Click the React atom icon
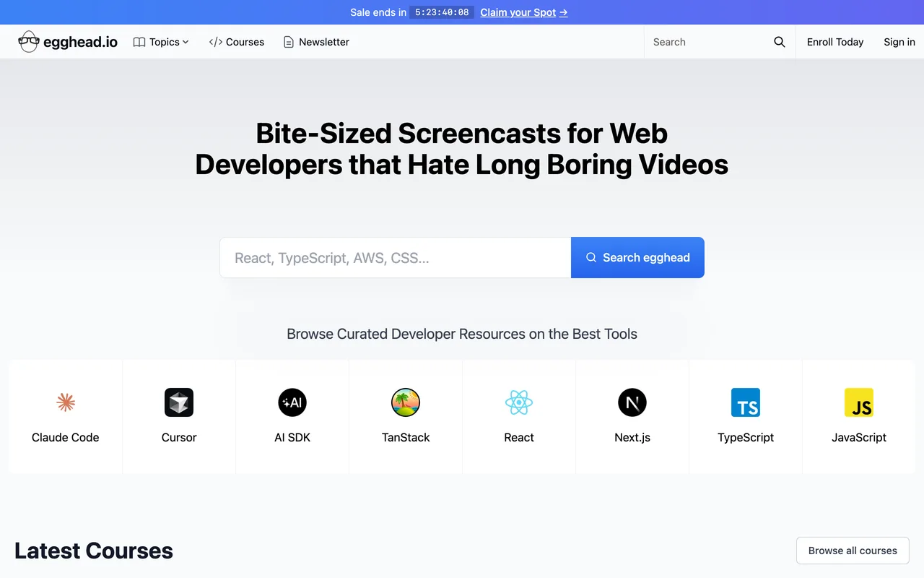 coord(519,402)
